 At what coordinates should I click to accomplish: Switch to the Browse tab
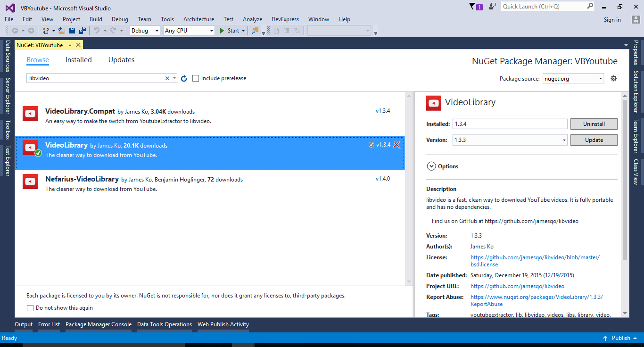tap(38, 60)
